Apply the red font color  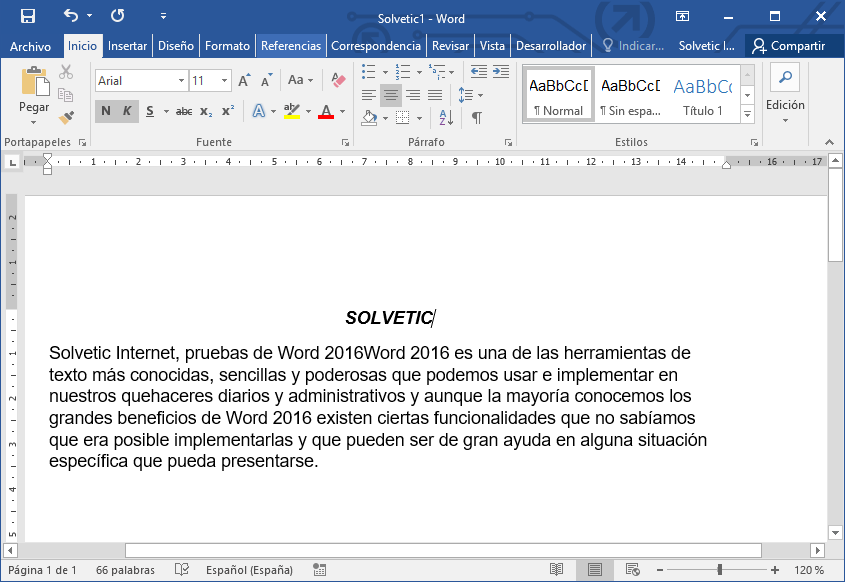(x=326, y=112)
